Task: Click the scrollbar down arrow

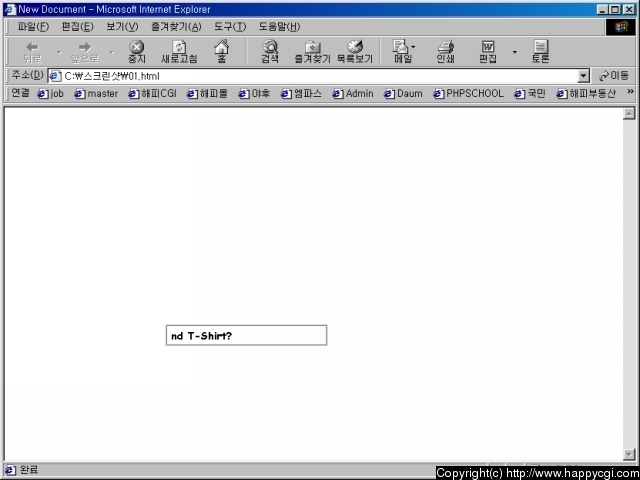Action: click(x=629, y=454)
